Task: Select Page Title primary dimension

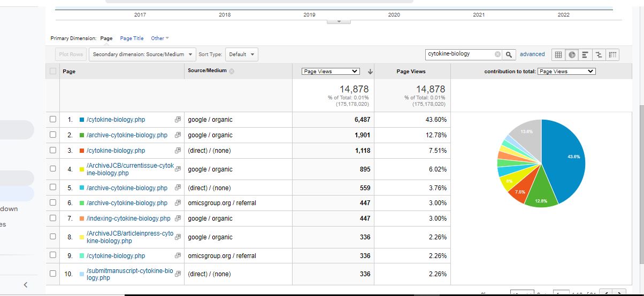Action: click(132, 38)
